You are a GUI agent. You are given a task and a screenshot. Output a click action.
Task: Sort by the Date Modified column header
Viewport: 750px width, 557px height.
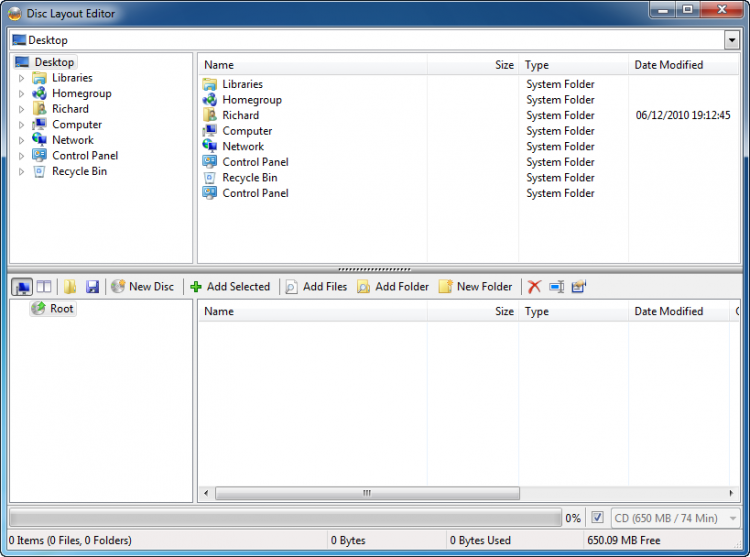668,65
